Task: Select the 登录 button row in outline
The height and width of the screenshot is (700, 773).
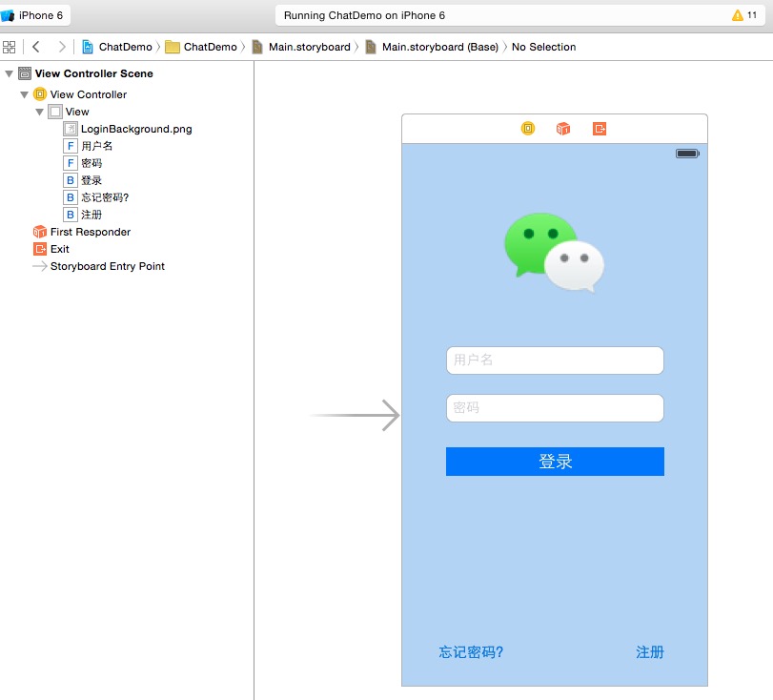Action: click(x=92, y=180)
